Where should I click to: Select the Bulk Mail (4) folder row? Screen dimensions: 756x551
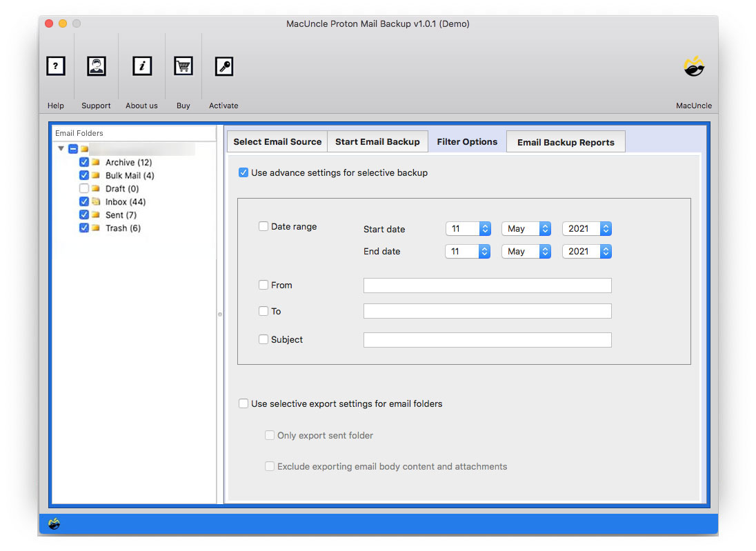[x=130, y=175]
